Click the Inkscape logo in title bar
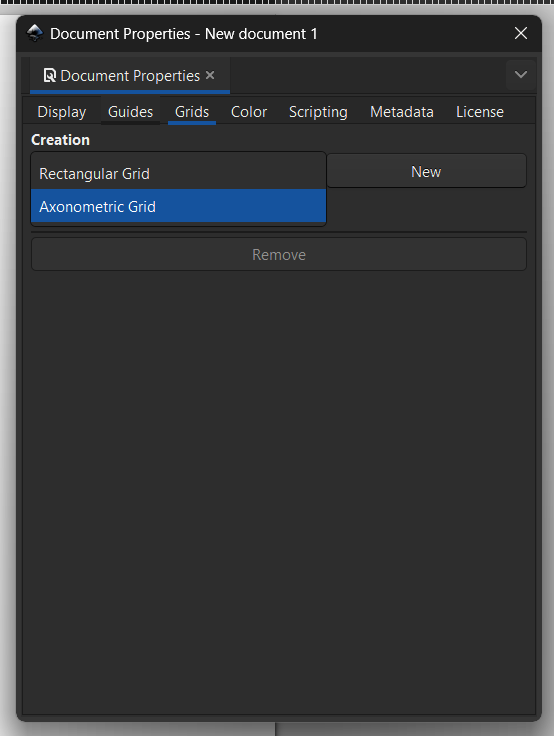 tap(35, 33)
